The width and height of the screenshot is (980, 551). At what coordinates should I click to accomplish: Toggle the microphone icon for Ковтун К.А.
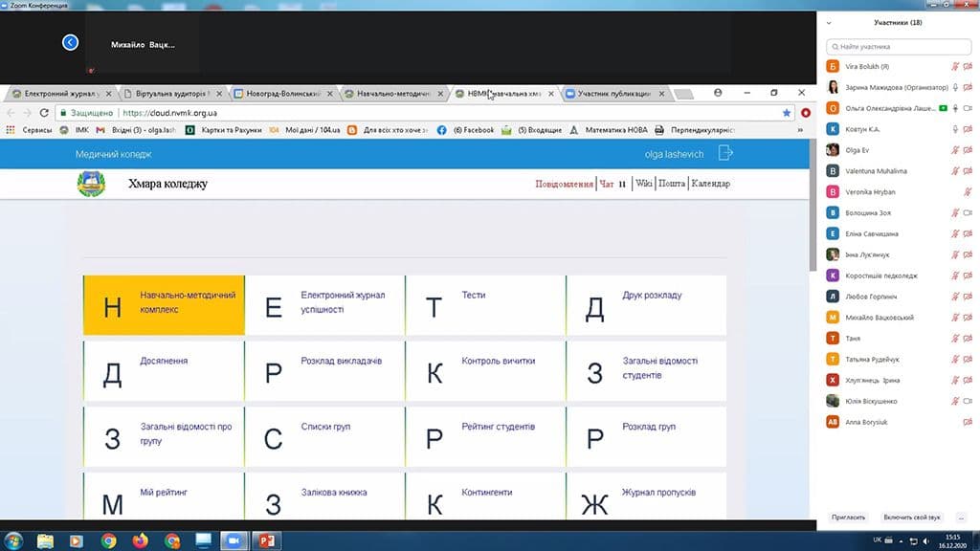[955, 129]
